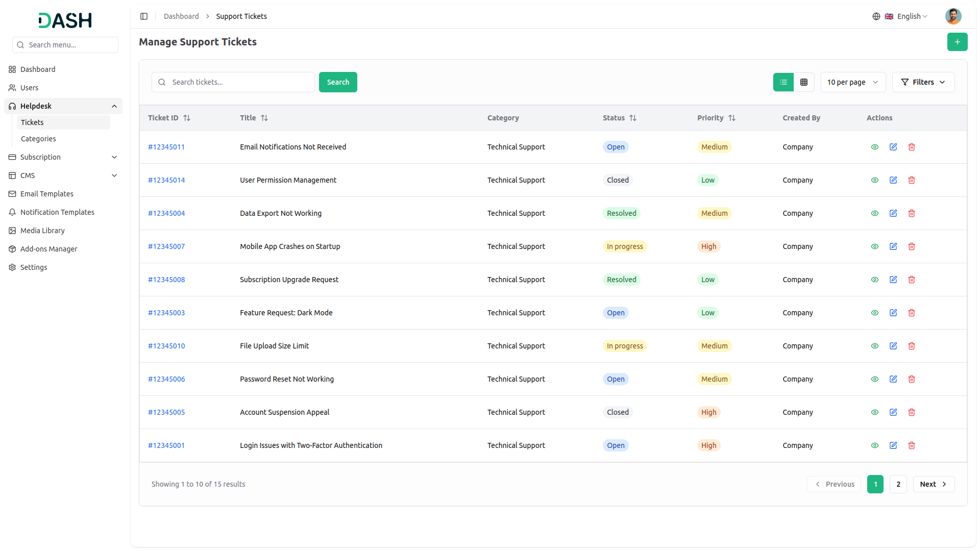This screenshot has width=980, height=551.
Task: Edit the Email Notifications Not Received ticket
Action: (x=893, y=147)
